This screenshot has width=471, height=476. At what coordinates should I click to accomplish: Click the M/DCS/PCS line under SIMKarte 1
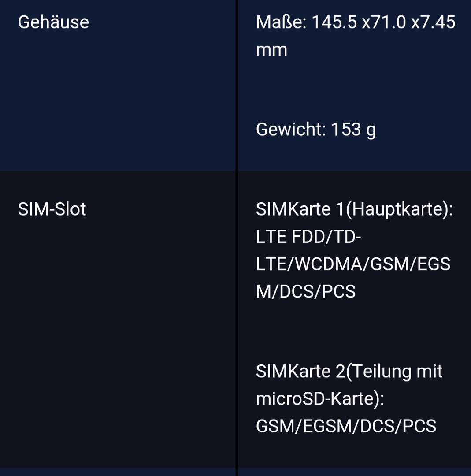click(x=306, y=291)
